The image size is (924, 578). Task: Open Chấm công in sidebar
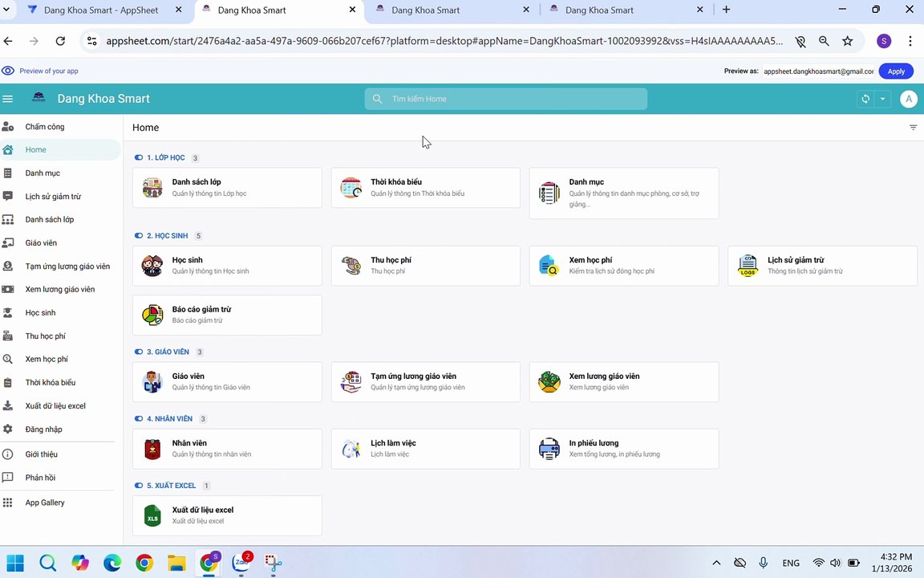(x=60, y=126)
